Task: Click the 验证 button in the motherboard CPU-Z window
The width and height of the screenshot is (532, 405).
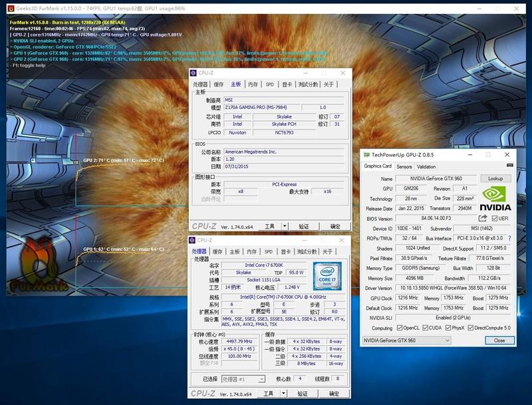Action: (304, 226)
